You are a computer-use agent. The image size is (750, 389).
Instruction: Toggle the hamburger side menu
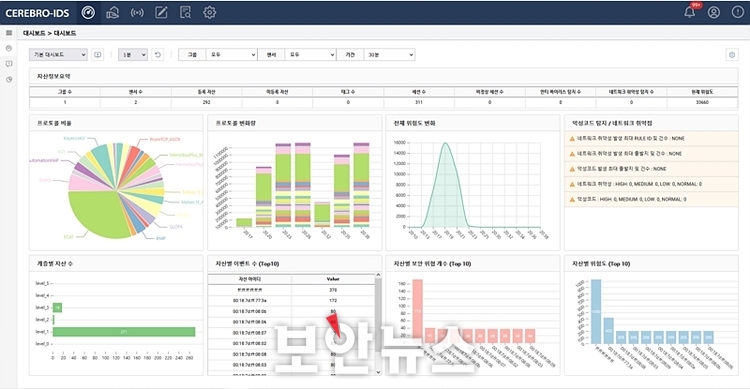[x=9, y=33]
